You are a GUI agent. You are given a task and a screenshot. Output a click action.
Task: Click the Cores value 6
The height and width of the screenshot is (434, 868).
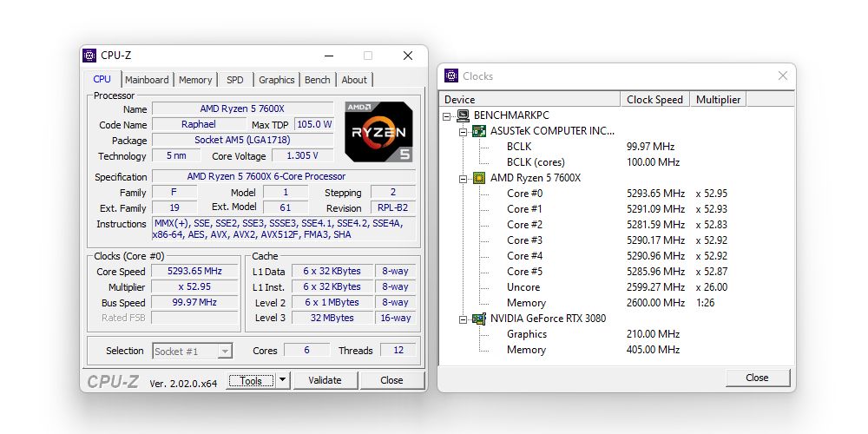click(x=306, y=351)
